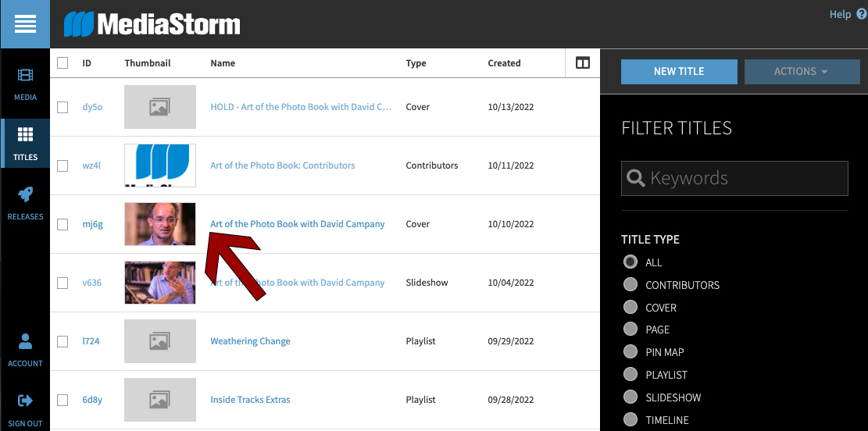Image resolution: width=868 pixels, height=431 pixels.
Task: Open Account via the person icon
Action: click(x=25, y=341)
